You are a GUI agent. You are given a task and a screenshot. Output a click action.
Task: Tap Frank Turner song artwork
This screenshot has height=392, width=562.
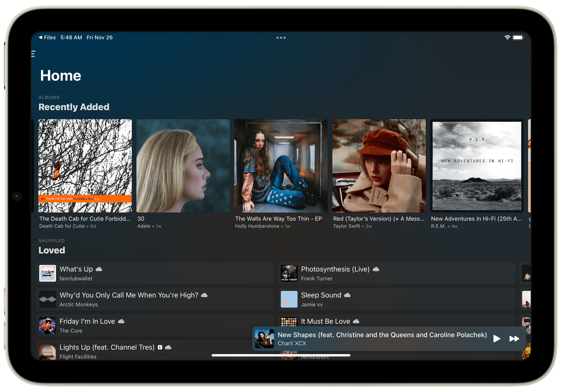click(x=289, y=273)
